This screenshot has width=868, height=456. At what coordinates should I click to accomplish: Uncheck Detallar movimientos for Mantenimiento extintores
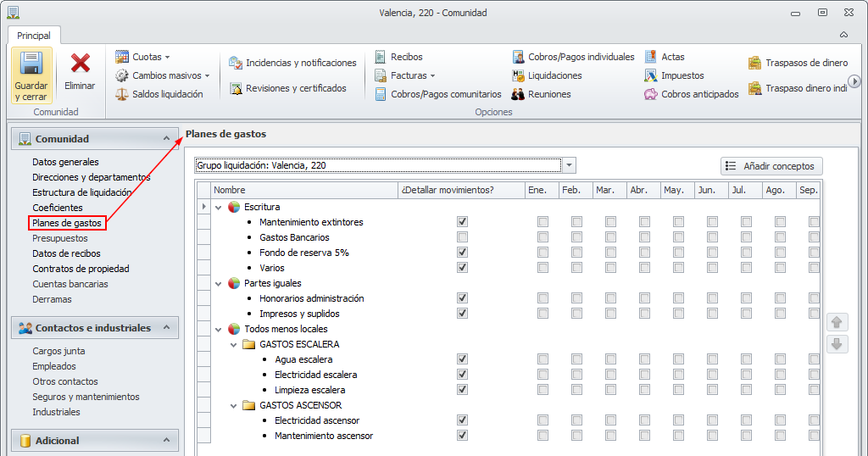click(462, 222)
